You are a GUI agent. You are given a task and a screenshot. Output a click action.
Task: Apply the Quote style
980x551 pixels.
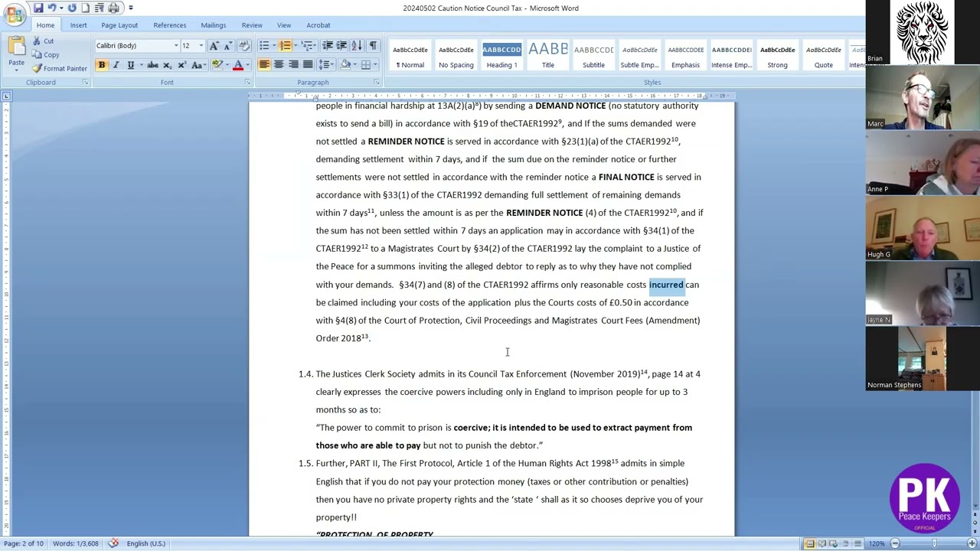pyautogui.click(x=824, y=57)
